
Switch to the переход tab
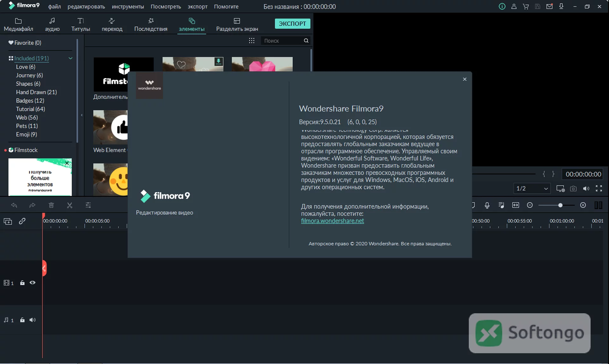pyautogui.click(x=112, y=25)
